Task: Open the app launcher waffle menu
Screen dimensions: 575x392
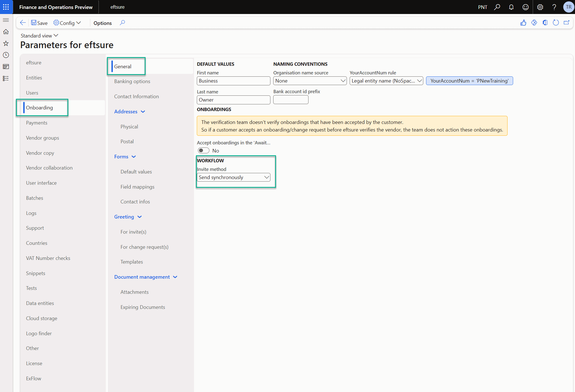Action: pos(6,7)
